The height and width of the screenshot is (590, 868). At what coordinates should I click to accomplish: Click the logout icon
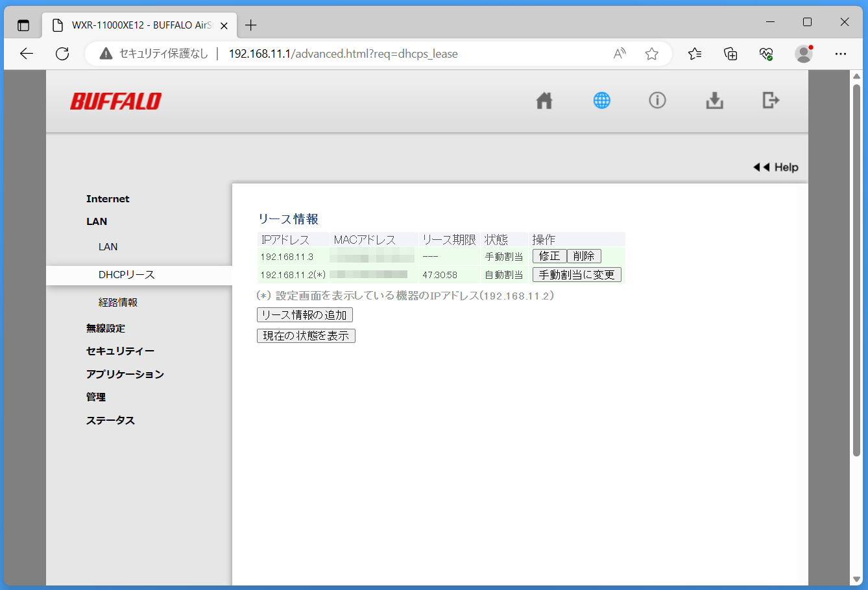tap(771, 100)
